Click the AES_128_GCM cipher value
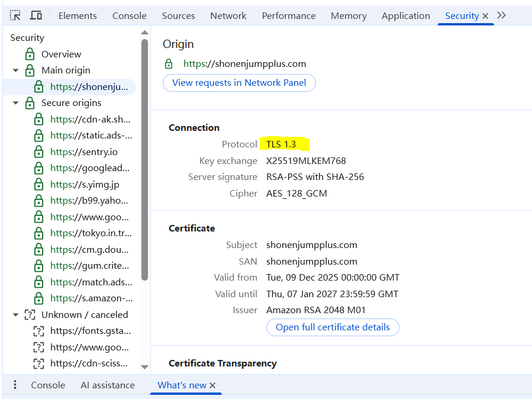The width and height of the screenshot is (532, 399). coord(296,194)
